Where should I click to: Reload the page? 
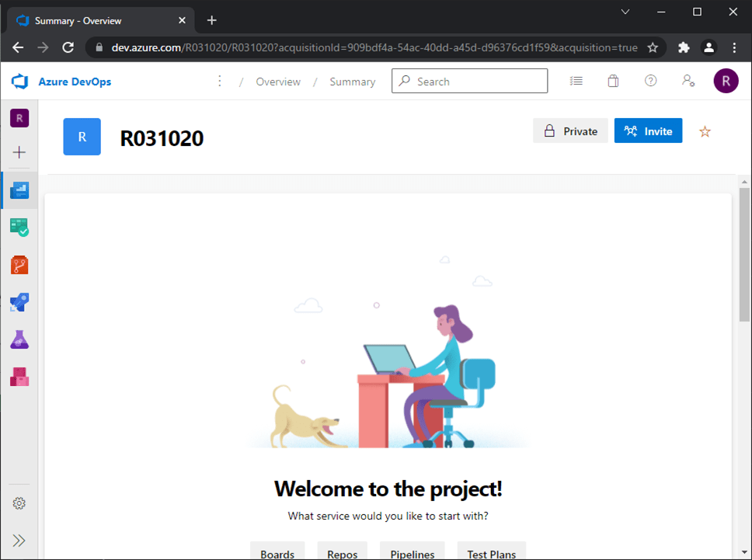tap(68, 47)
